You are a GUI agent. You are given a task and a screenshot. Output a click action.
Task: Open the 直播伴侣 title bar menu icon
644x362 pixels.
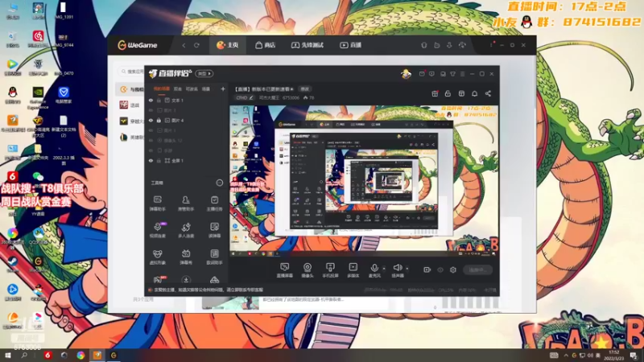pyautogui.click(x=462, y=74)
